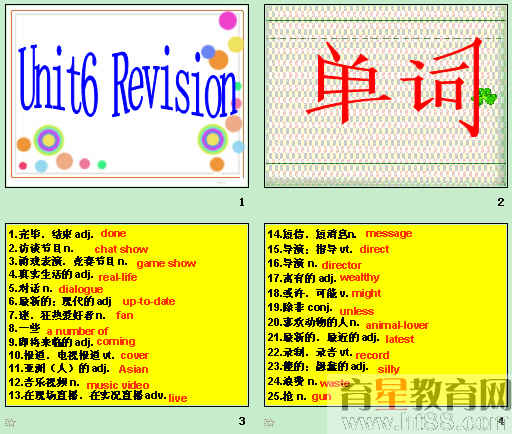The height and width of the screenshot is (434, 512).
Task: Click the left concentric rainbow circle on slide 1
Action: coord(49,140)
